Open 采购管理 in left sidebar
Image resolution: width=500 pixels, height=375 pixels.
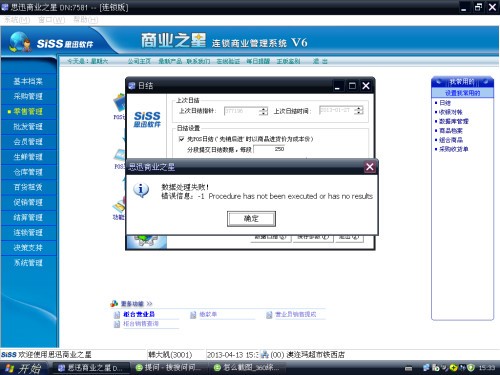tap(28, 96)
